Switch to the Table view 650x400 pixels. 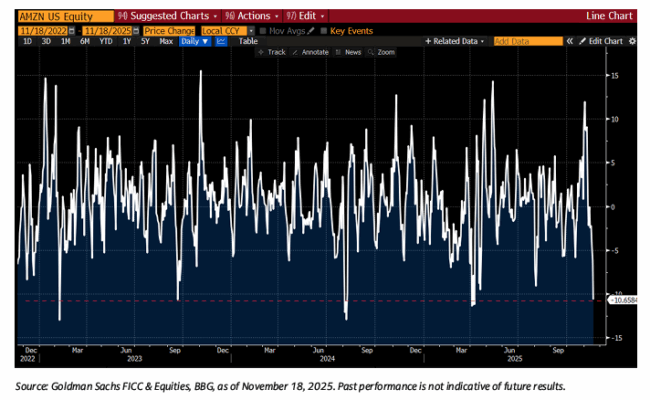[247, 41]
